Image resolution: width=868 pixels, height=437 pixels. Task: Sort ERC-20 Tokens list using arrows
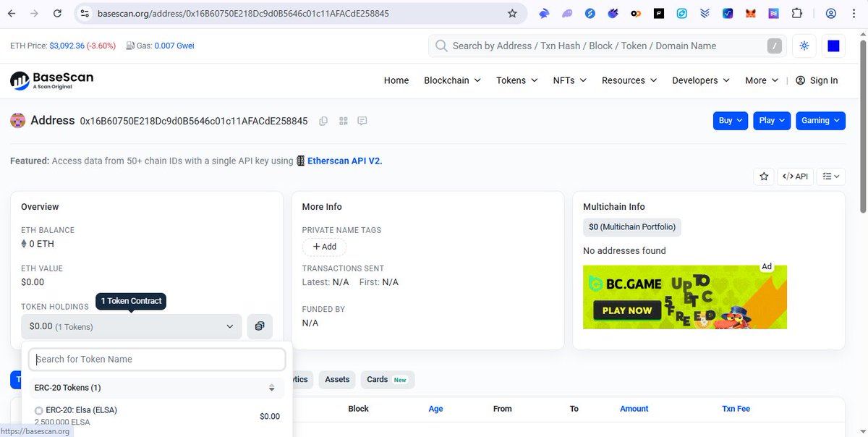[272, 388]
